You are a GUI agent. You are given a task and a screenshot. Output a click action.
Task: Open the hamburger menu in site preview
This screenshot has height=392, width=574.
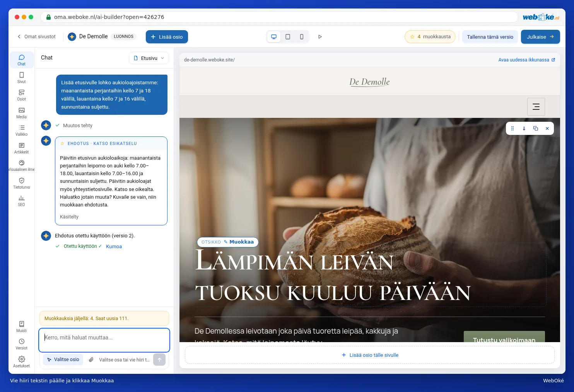[x=536, y=107]
